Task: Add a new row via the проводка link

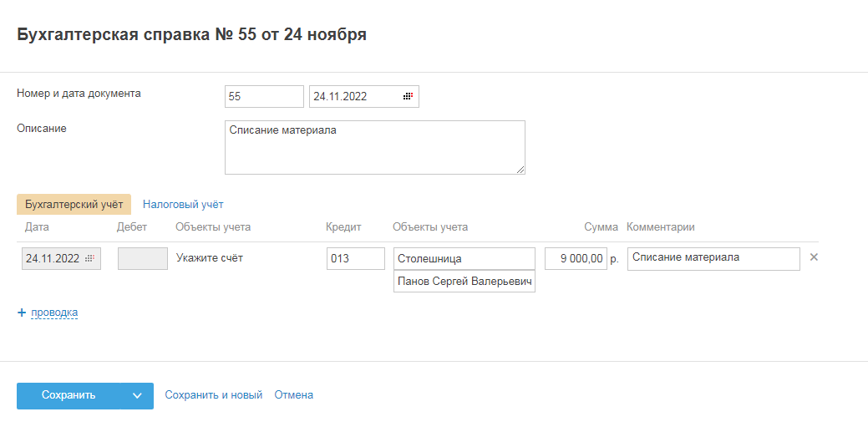Action: click(x=54, y=313)
